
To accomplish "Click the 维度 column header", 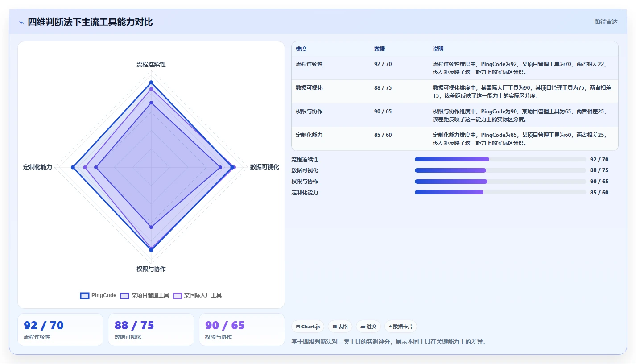I will [301, 49].
